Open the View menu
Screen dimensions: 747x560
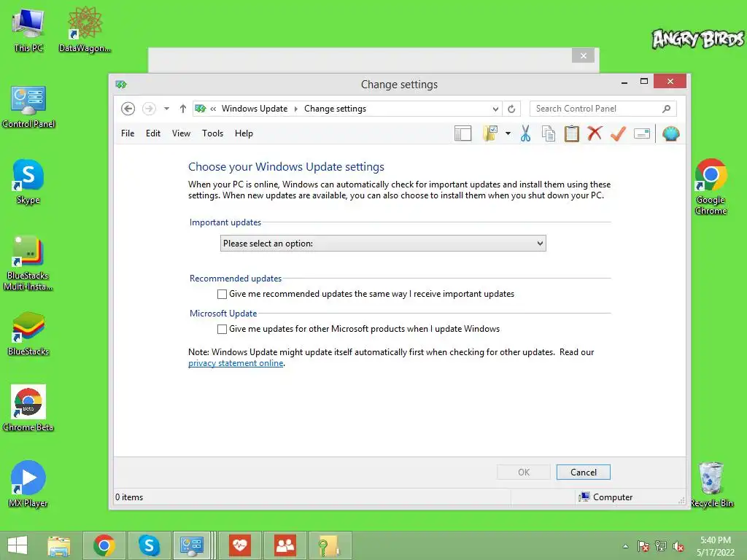pyautogui.click(x=181, y=134)
